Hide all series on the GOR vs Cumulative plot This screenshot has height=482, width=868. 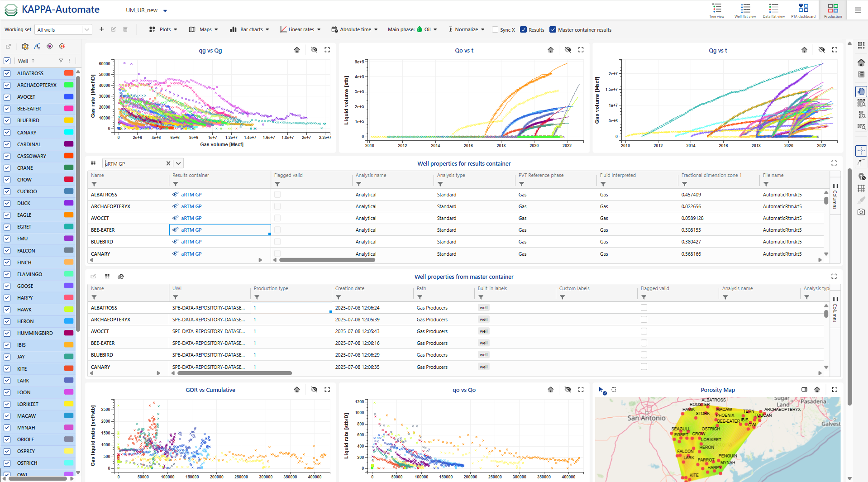click(x=314, y=389)
